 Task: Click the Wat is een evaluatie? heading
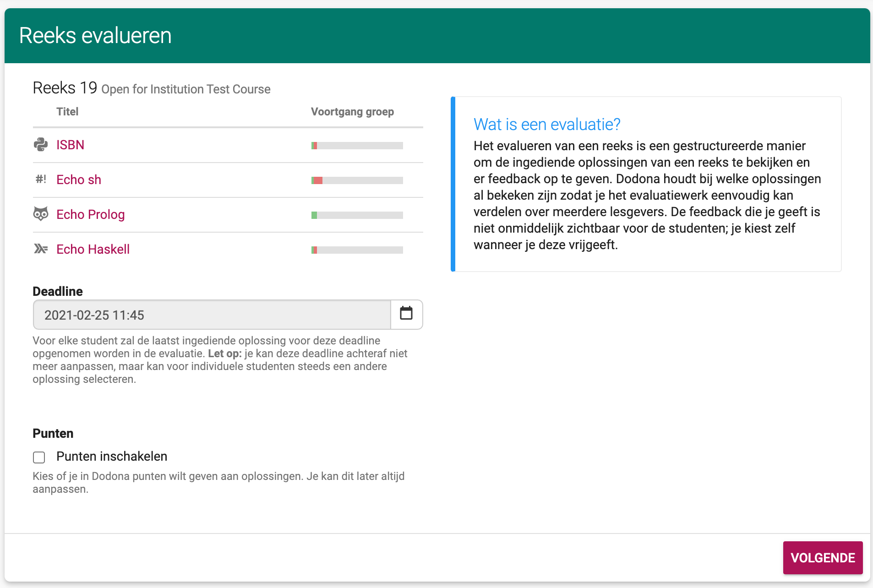[547, 124]
